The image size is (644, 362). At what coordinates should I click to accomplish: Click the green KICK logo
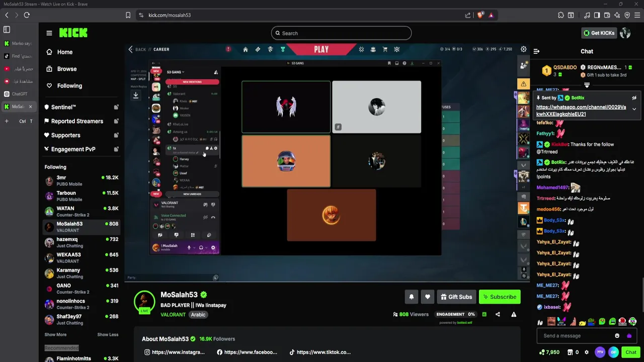(73, 33)
